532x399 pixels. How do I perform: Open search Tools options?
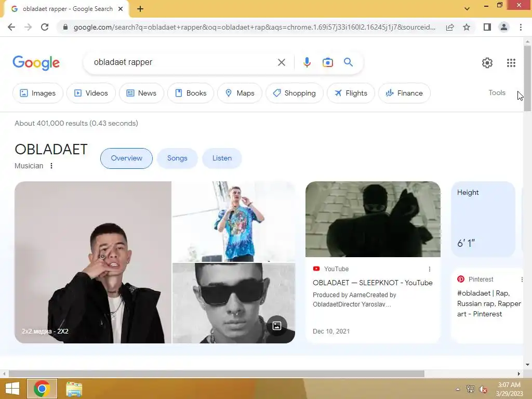pos(497,92)
